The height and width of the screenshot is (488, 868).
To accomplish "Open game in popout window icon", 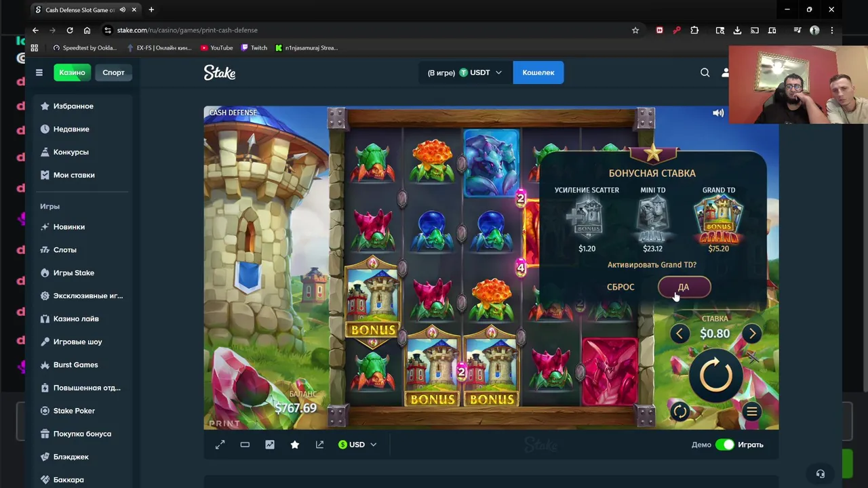I will 319,445.
